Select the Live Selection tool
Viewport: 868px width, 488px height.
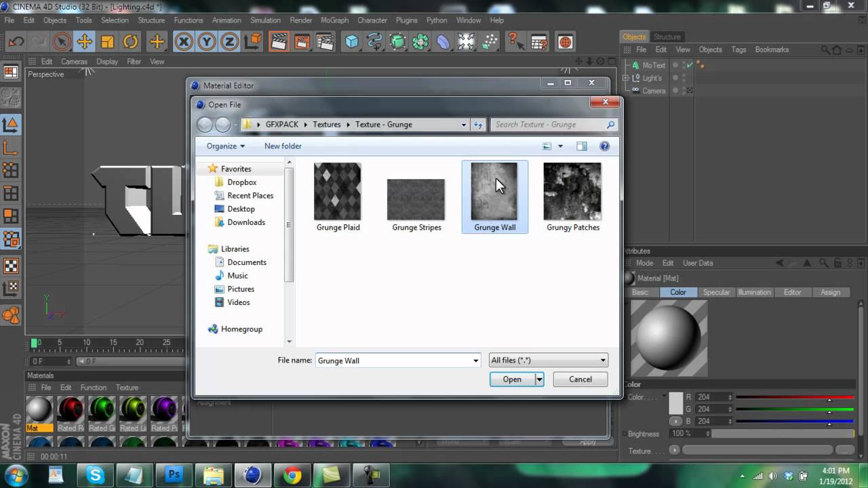(62, 41)
